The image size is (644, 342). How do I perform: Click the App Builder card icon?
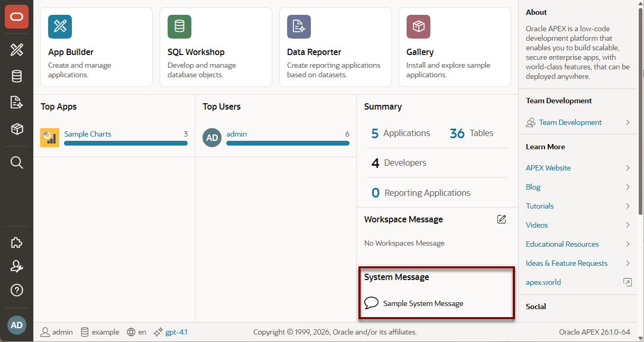click(x=60, y=26)
